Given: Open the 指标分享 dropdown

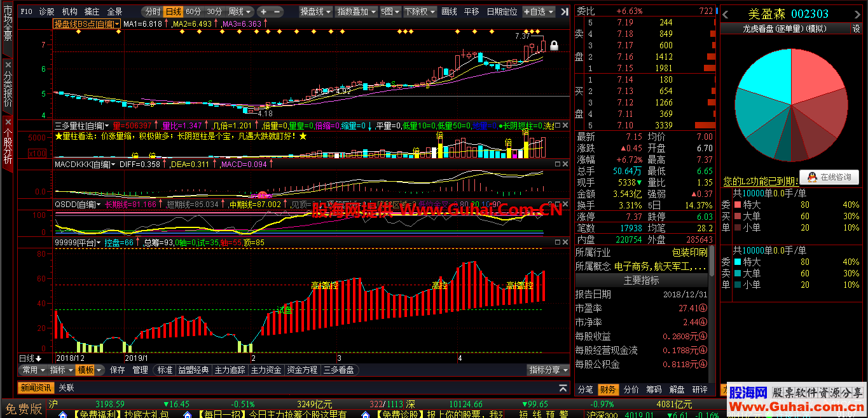Looking at the screenshot, I should 549,370.
